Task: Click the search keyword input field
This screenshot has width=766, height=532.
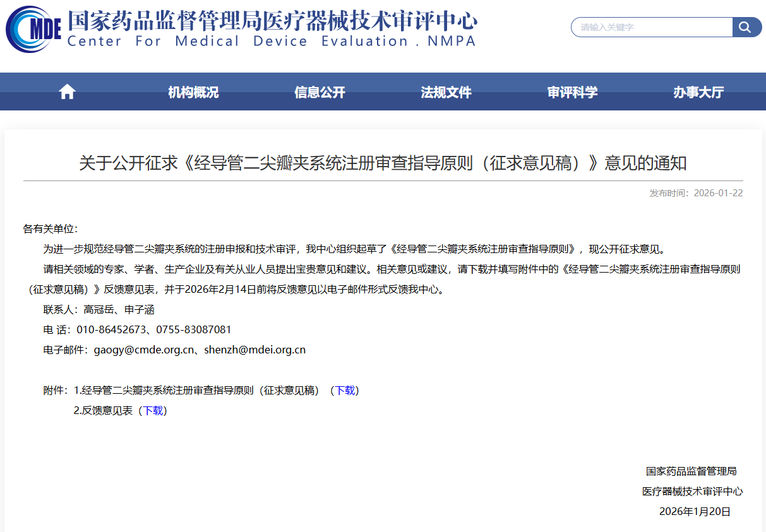Action: point(650,27)
